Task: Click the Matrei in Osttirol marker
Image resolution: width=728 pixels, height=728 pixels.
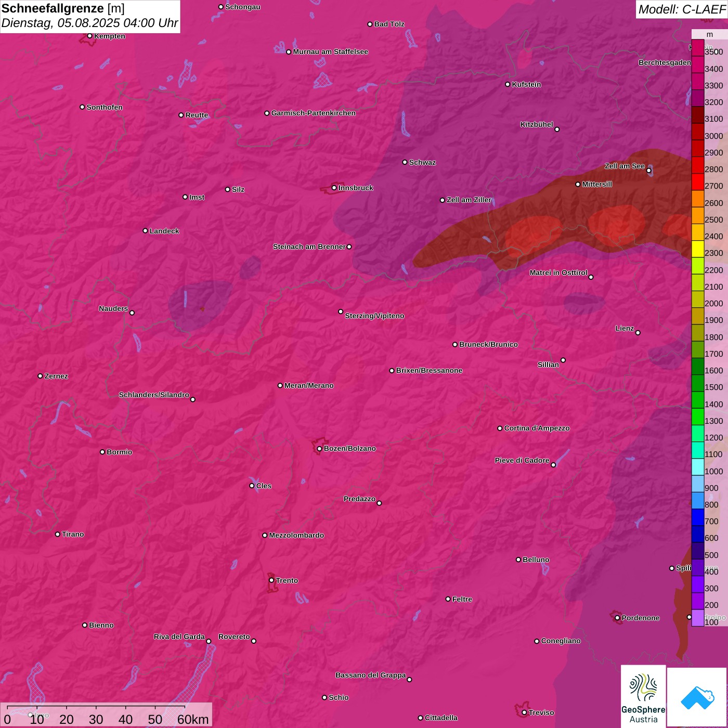Action: (x=591, y=277)
